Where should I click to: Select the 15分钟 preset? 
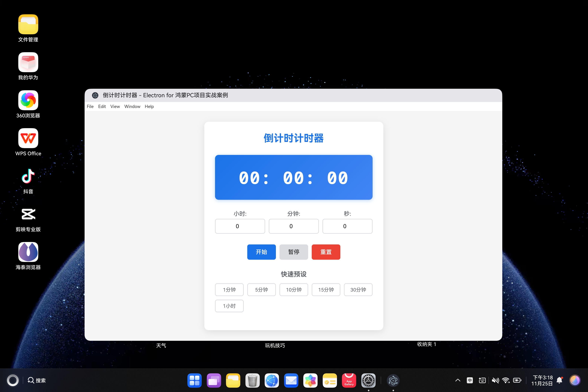[x=326, y=289]
